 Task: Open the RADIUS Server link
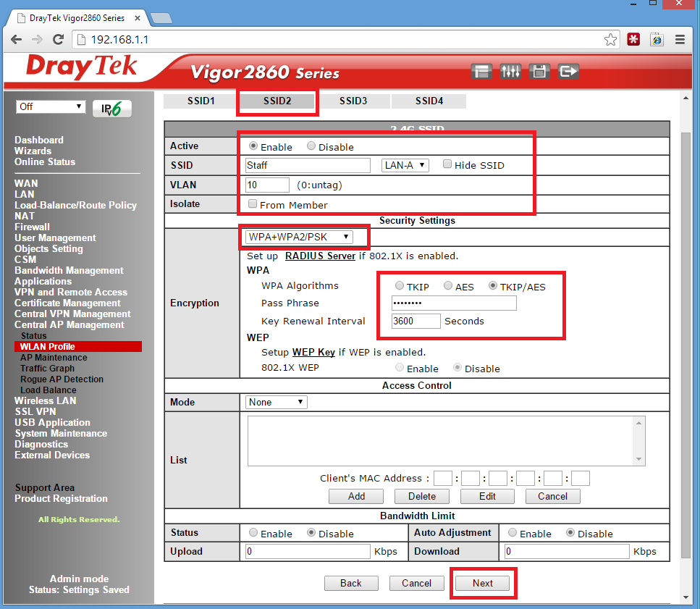coord(320,256)
